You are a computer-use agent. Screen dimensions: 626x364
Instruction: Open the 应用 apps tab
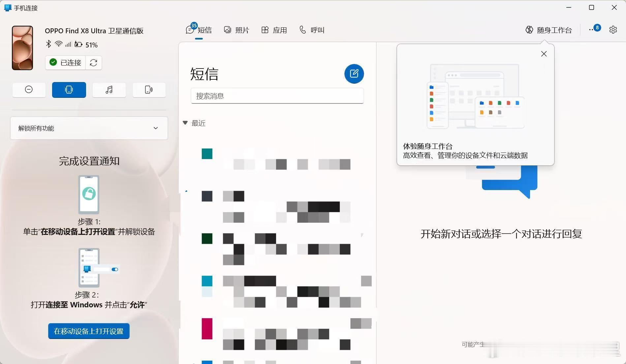point(274,30)
